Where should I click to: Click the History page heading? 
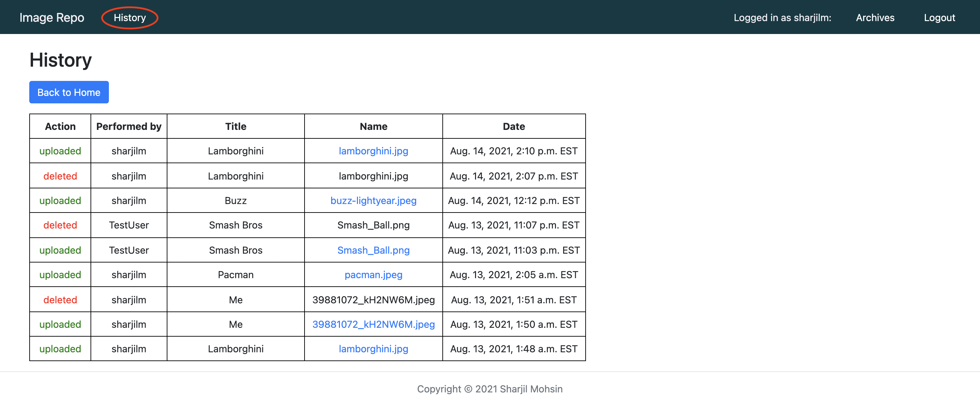tap(61, 60)
